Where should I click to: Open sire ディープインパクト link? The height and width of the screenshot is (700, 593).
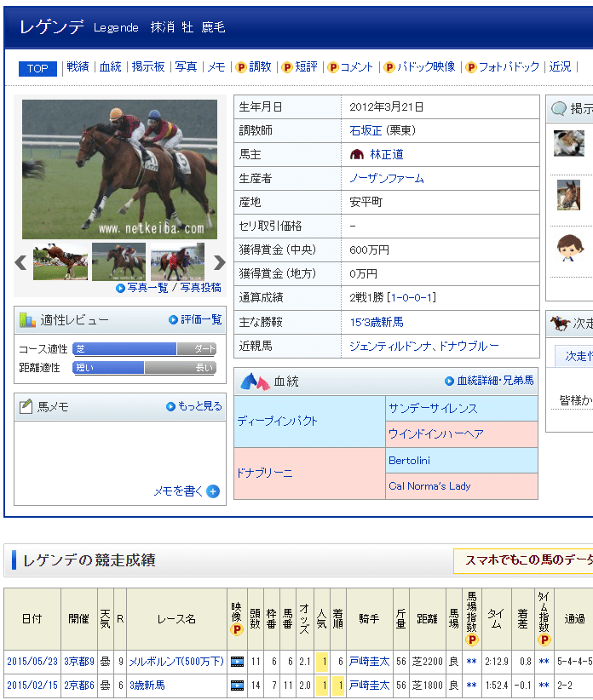278,422
